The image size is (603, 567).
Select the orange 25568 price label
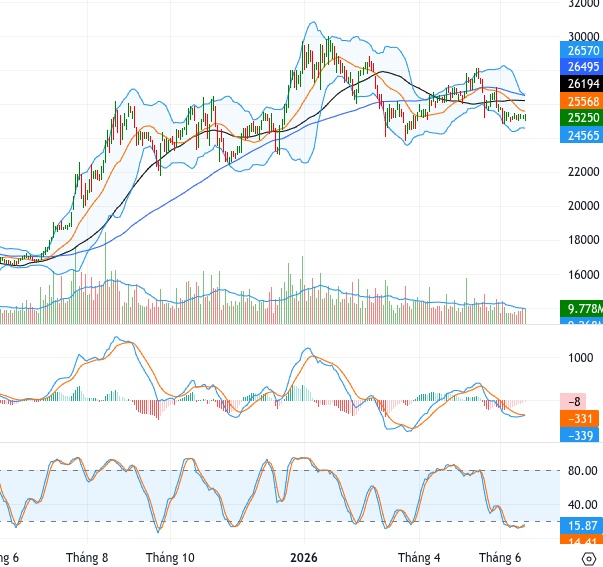pyautogui.click(x=581, y=101)
